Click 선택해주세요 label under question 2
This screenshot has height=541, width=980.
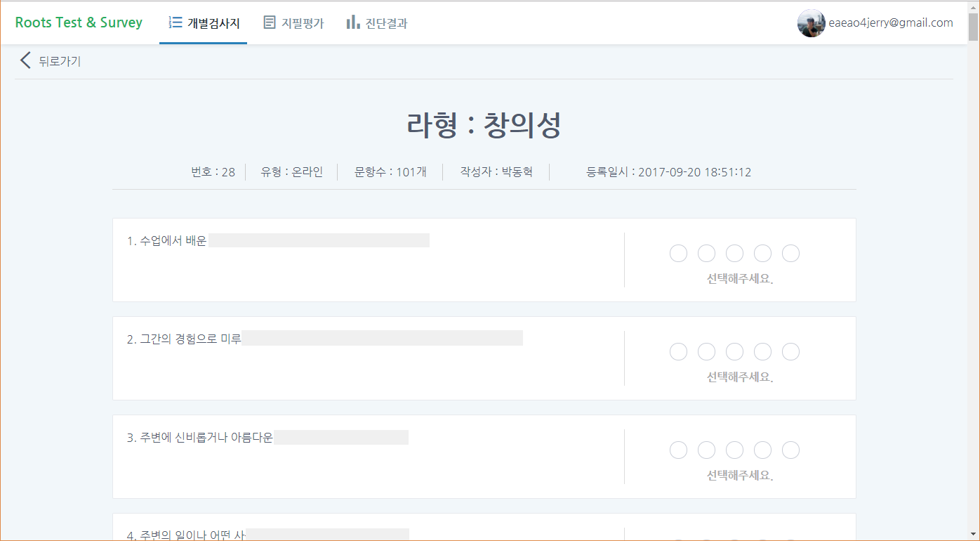coord(739,377)
